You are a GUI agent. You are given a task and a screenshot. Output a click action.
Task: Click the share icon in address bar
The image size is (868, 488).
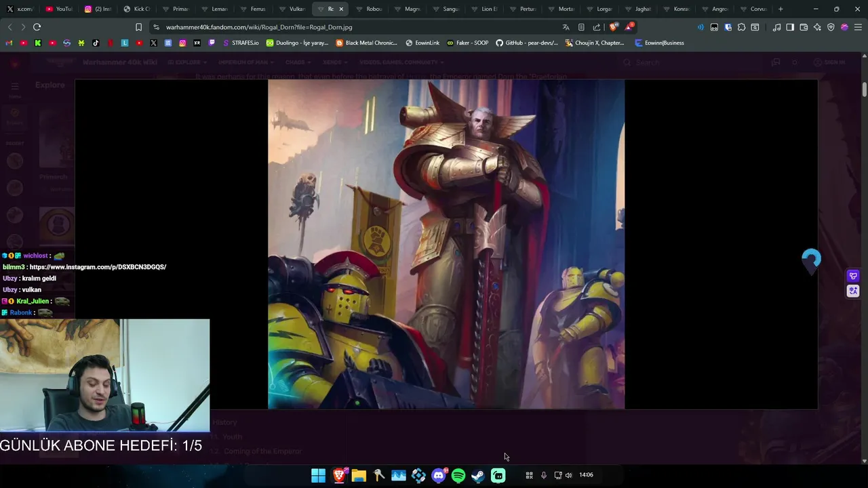coord(596,27)
